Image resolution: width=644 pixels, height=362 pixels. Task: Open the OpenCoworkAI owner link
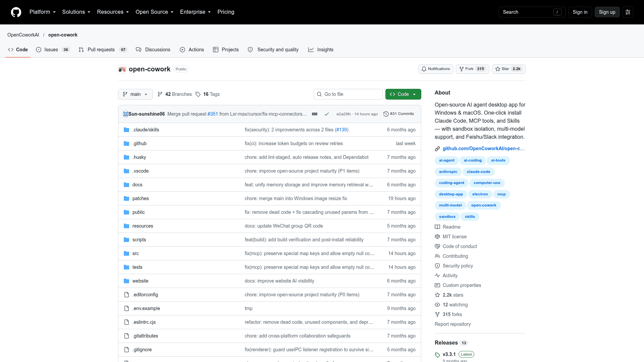[x=23, y=35]
